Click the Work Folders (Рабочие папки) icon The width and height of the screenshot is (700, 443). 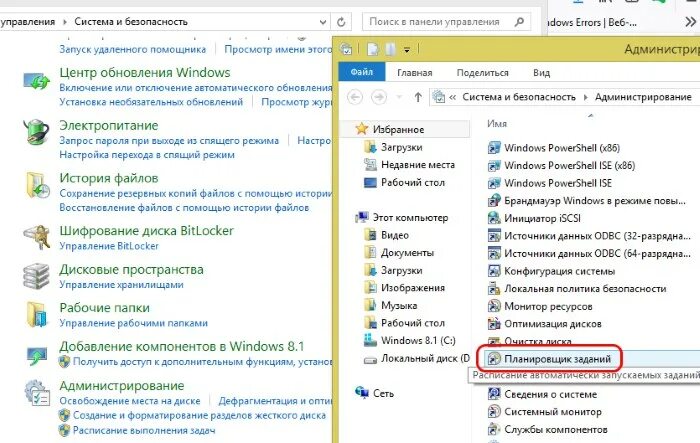click(37, 314)
